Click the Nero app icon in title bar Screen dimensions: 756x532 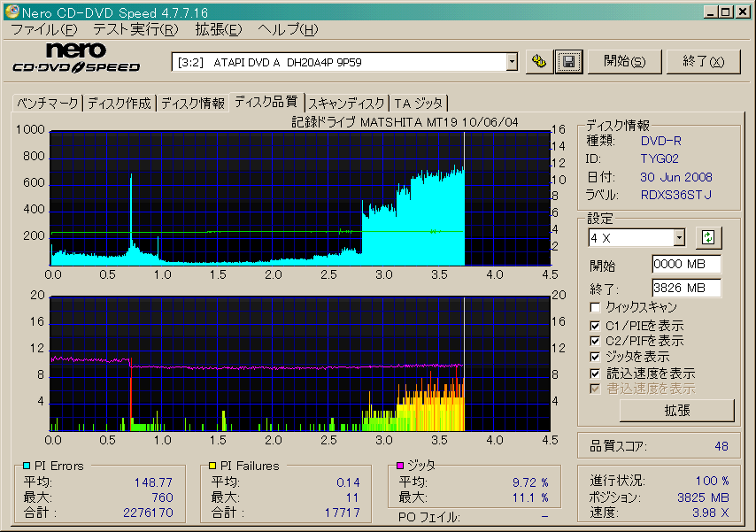(12, 12)
